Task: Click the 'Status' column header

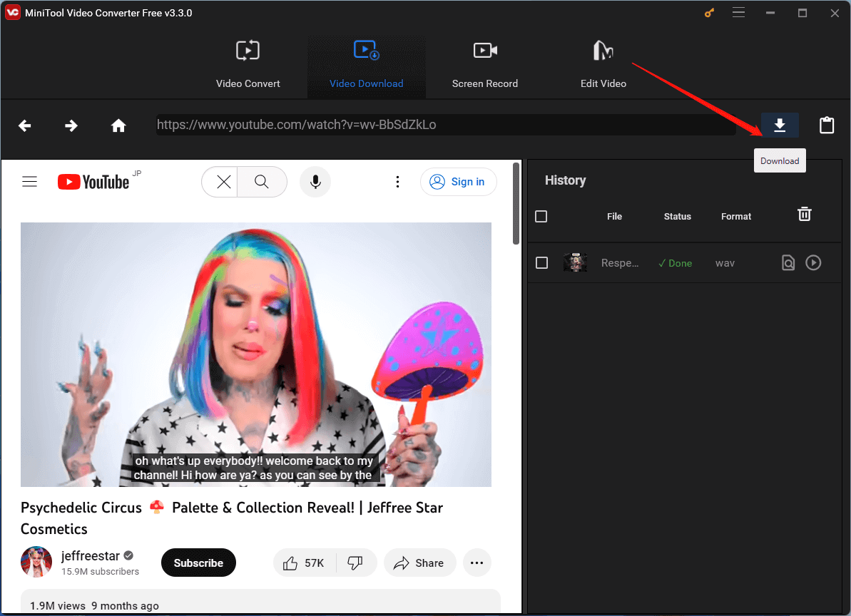Action: [678, 216]
